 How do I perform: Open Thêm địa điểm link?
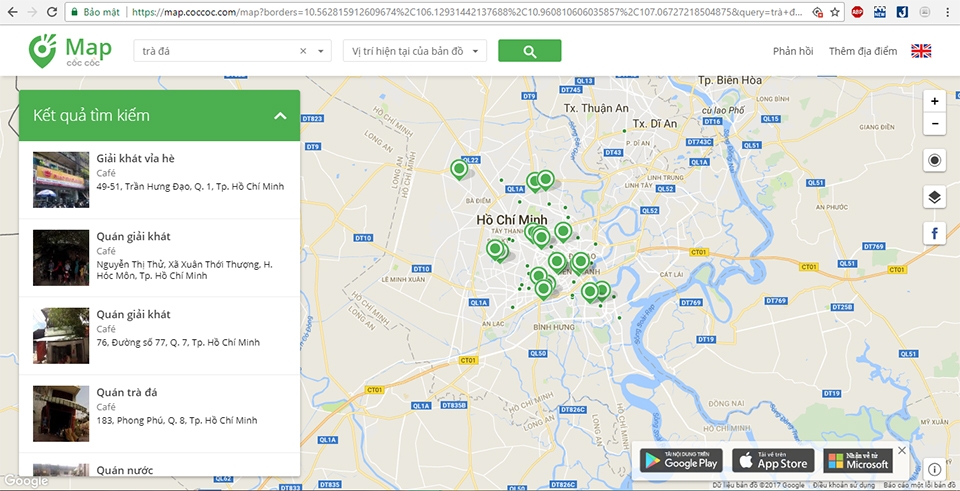tap(863, 51)
